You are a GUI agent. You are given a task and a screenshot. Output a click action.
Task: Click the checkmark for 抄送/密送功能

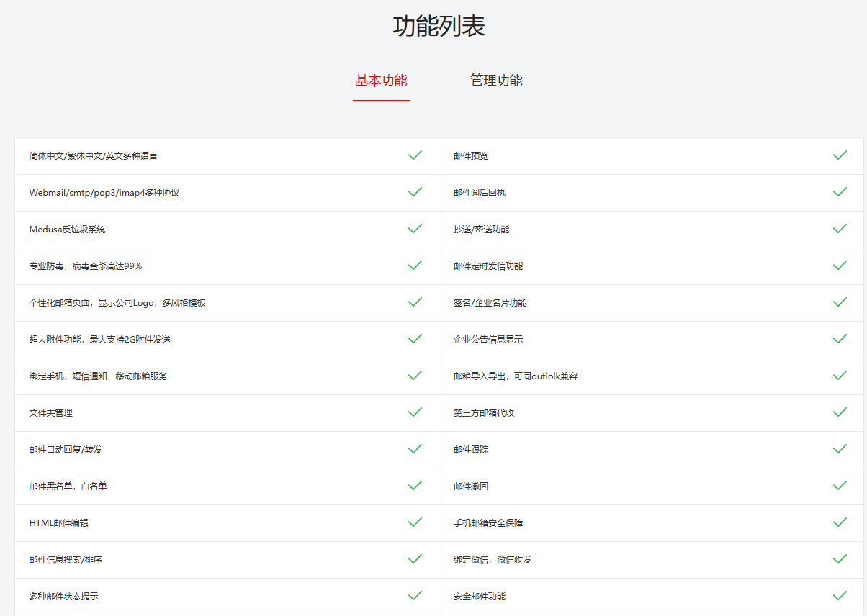click(x=840, y=229)
